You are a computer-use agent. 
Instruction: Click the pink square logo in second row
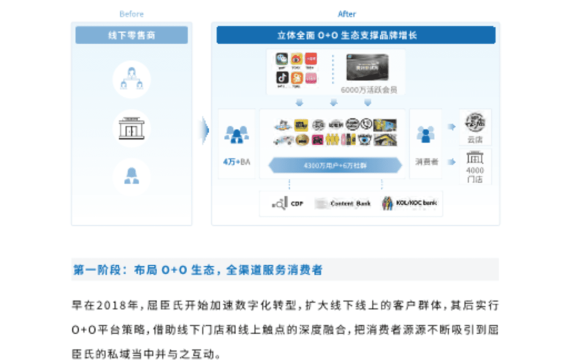pos(318,140)
